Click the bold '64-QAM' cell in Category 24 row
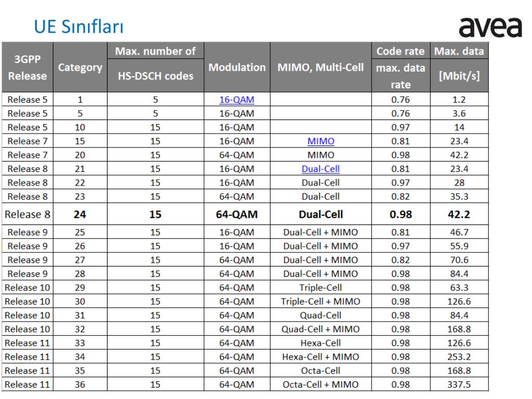Screen dimensions: 532x399 coord(237,215)
